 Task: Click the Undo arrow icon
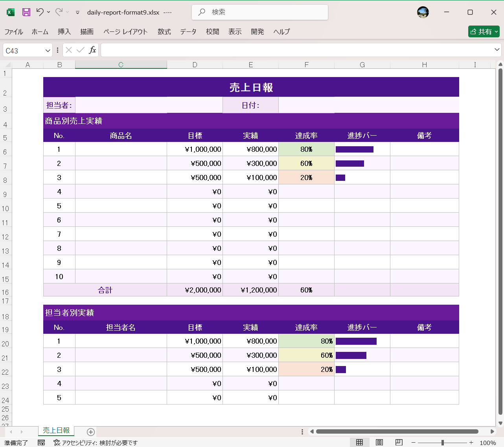pos(40,12)
